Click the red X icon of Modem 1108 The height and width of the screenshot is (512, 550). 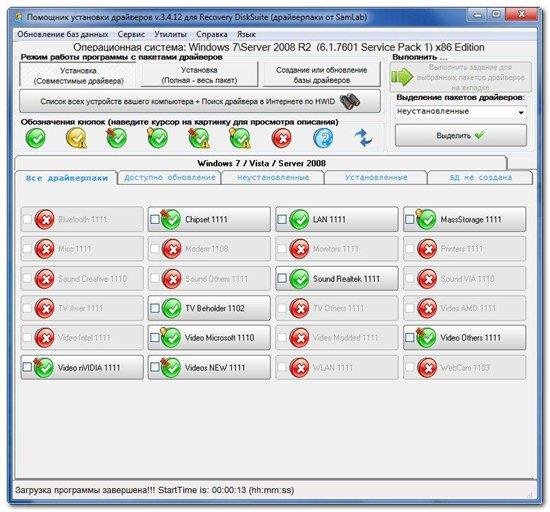tap(172, 249)
